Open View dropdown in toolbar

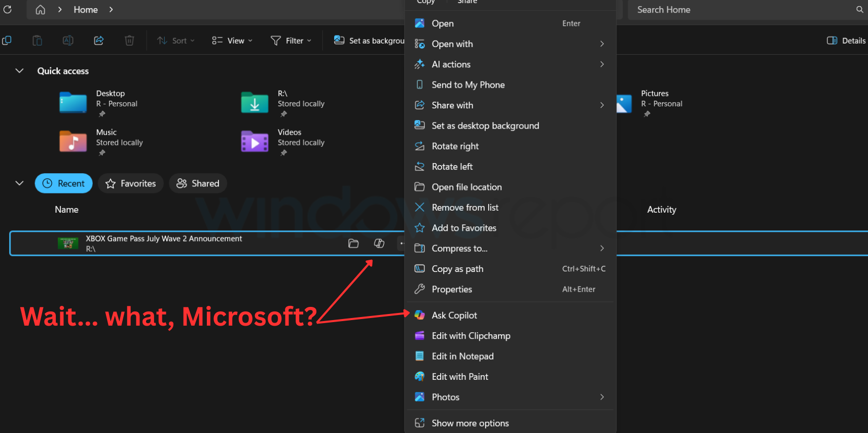point(232,41)
